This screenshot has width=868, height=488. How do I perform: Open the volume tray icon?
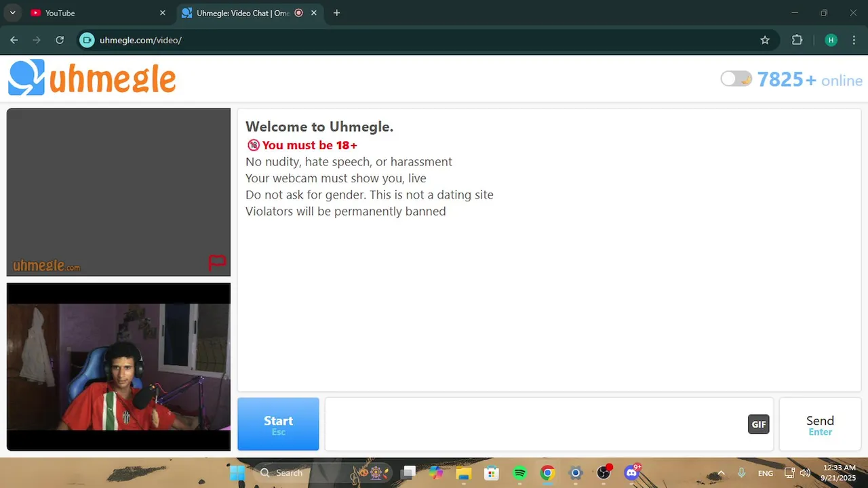805,472
